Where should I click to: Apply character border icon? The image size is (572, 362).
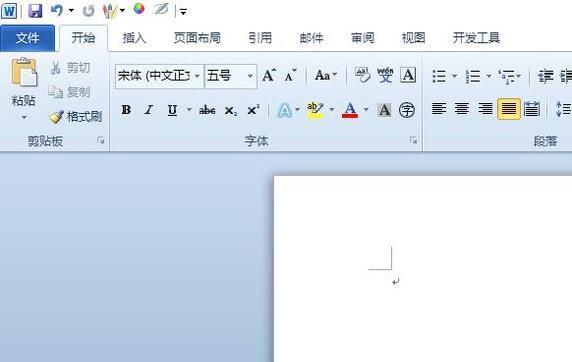(x=408, y=75)
